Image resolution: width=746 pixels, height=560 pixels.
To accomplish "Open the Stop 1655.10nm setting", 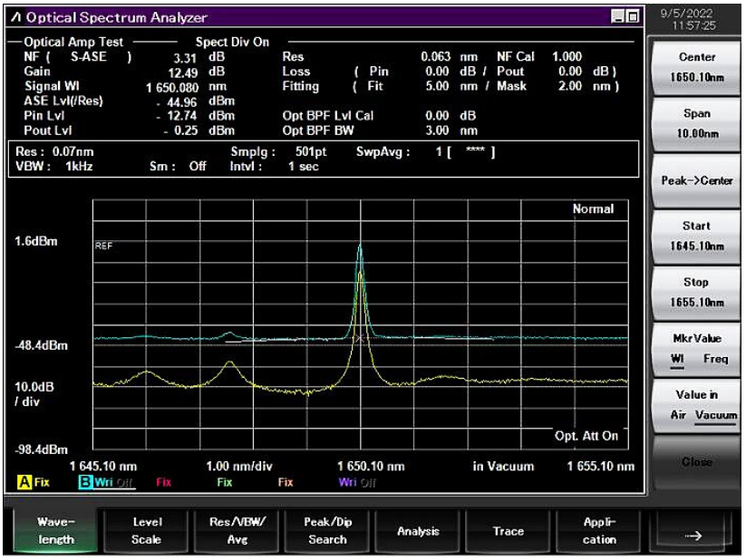I will (696, 292).
